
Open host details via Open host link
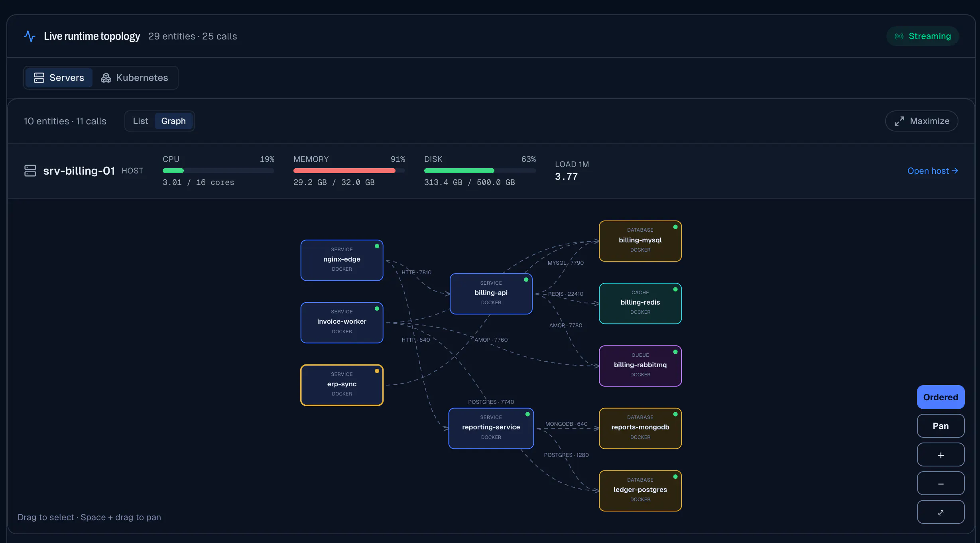coord(933,171)
